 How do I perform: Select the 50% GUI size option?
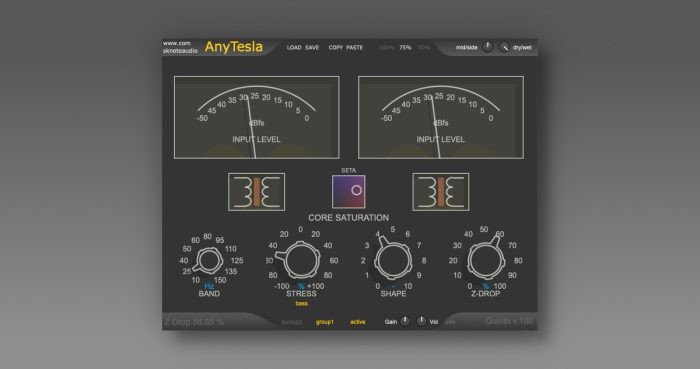pos(424,47)
